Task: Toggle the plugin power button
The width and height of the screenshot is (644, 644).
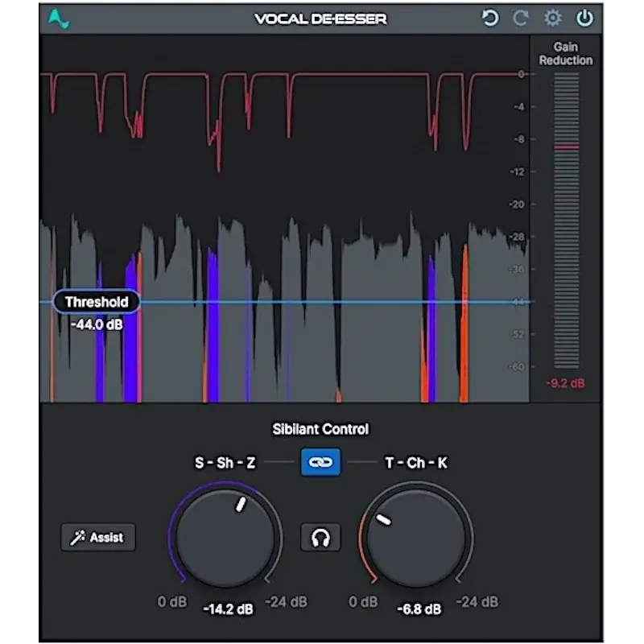Action: (x=584, y=19)
